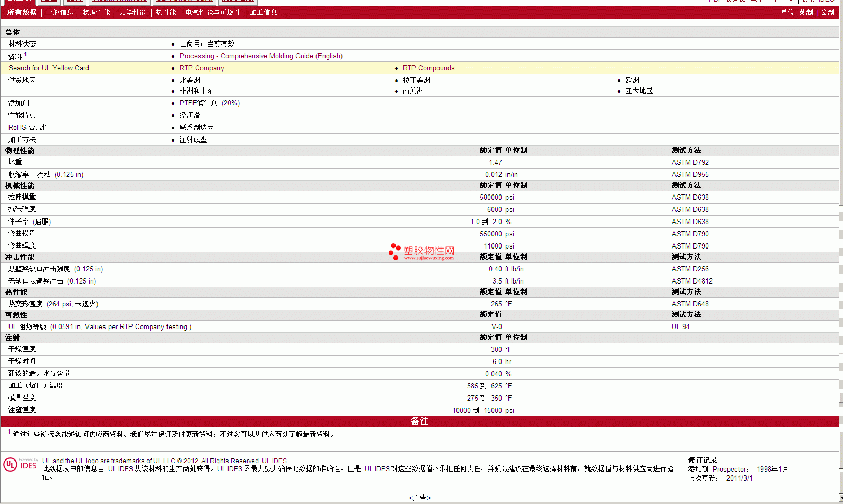
Task: Click the 干燥时间 value 6.0
Action: pos(497,362)
